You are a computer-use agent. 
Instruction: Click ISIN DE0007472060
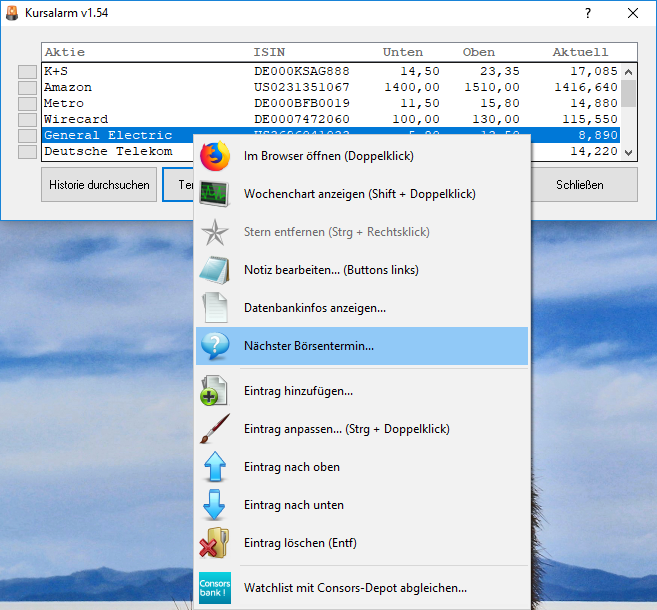click(x=302, y=119)
